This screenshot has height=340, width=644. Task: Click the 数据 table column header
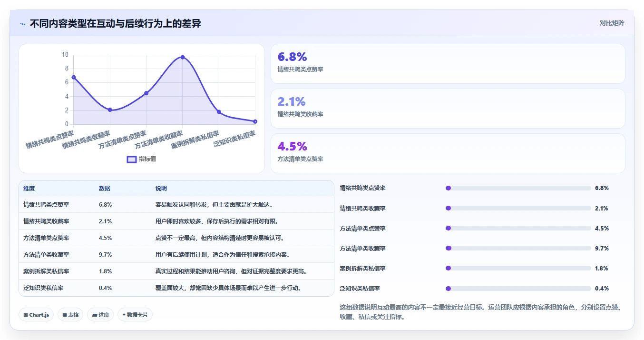105,189
